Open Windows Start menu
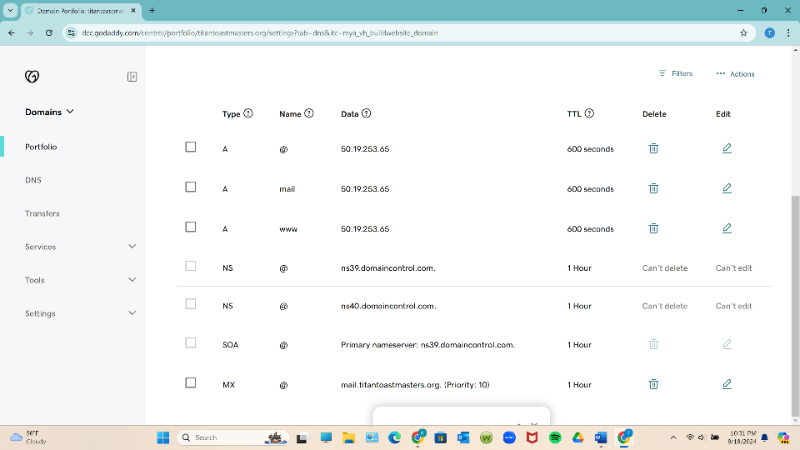 [x=163, y=438]
